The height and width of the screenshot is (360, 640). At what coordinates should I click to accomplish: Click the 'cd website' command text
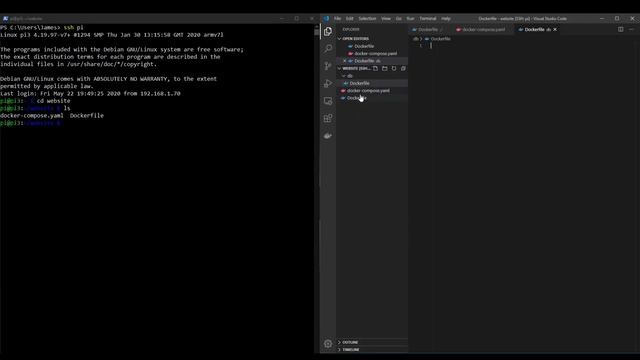coord(53,101)
